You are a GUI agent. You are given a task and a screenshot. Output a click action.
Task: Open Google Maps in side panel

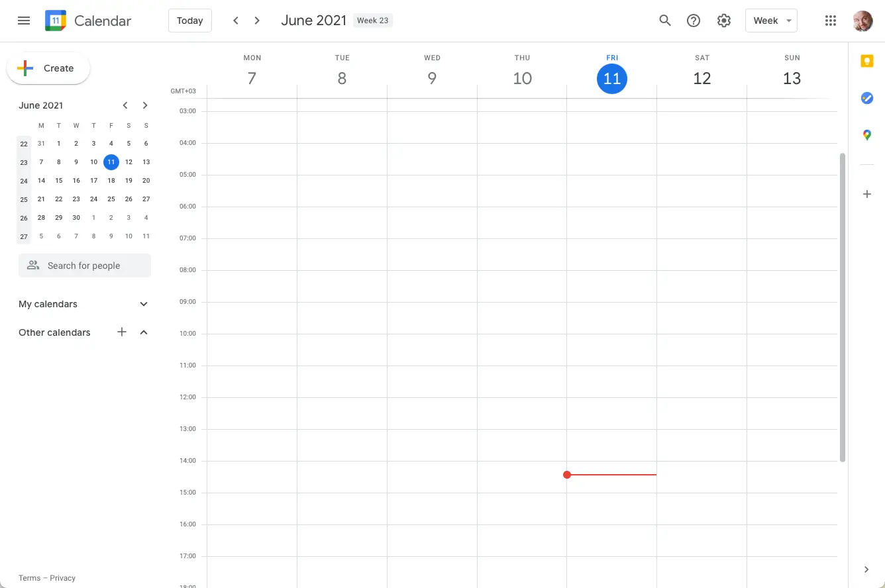(866, 135)
